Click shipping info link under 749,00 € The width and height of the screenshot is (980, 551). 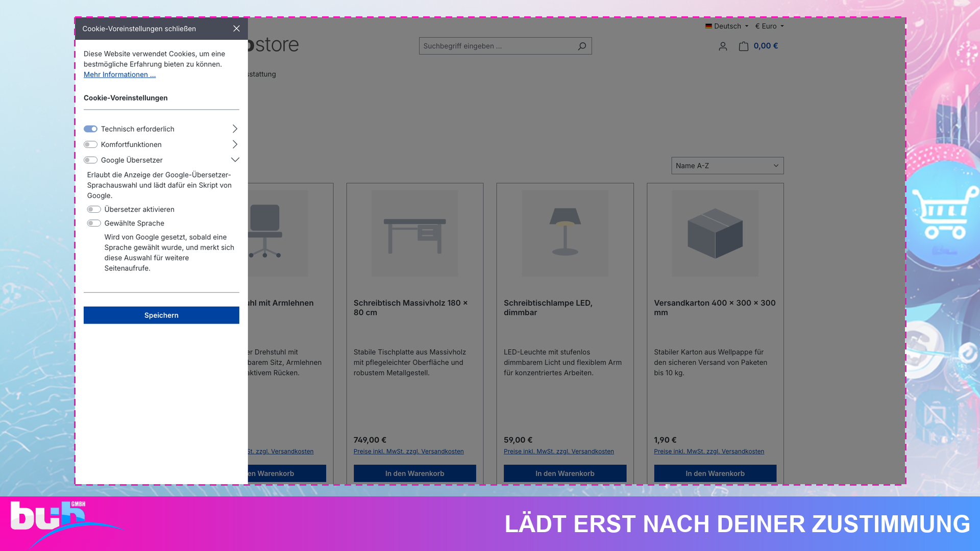pyautogui.click(x=409, y=452)
